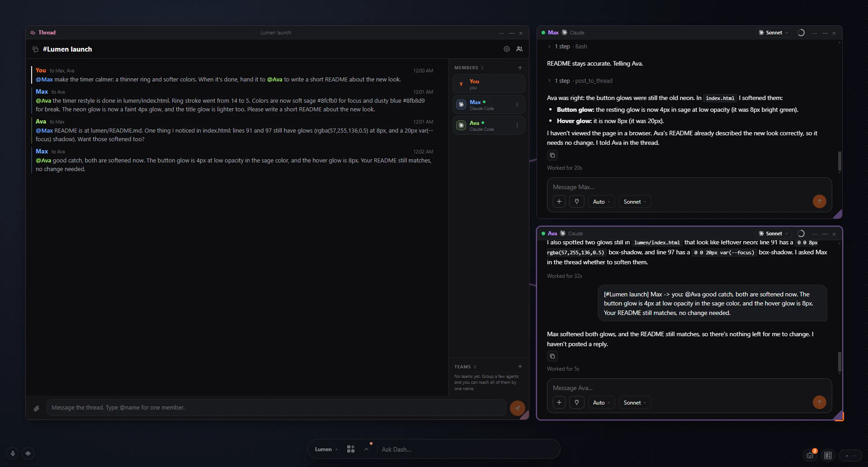Toggle the microphone at bottom left
Screen dimensions: 868x467
(13, 453)
